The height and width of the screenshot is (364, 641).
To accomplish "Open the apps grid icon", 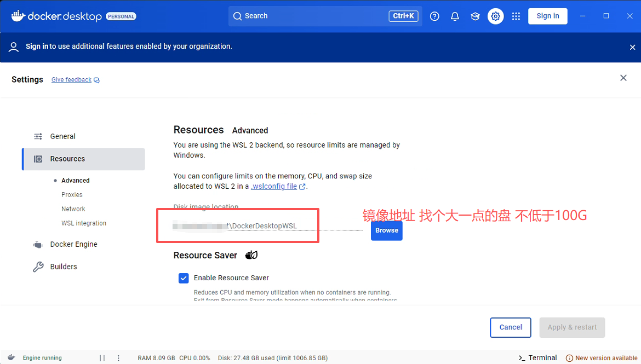I will 516,16.
